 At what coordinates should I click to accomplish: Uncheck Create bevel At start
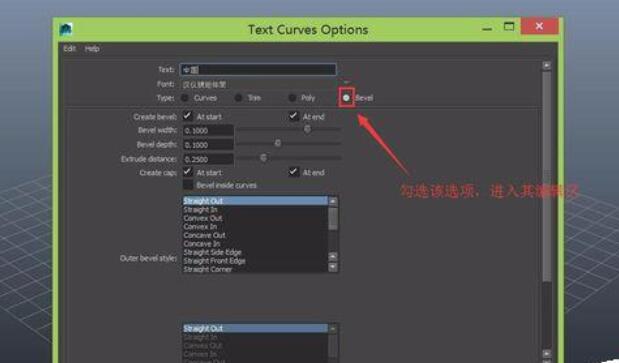click(x=188, y=116)
